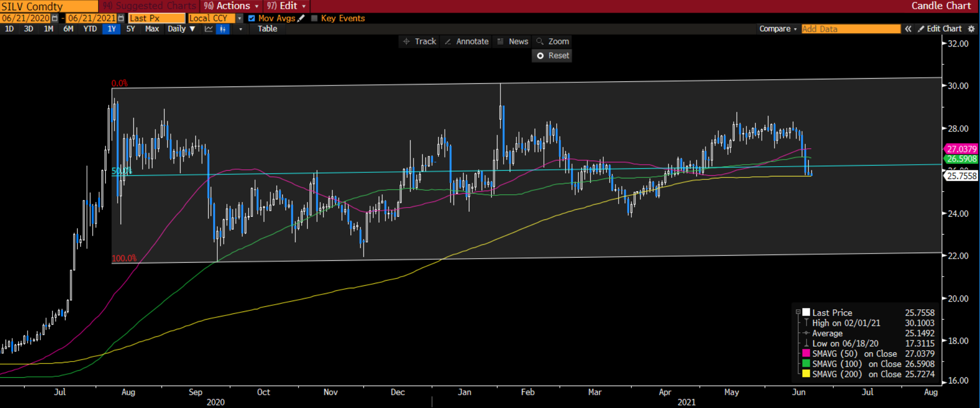
Task: Collapse panel with double chevron icon
Action: 908,29
